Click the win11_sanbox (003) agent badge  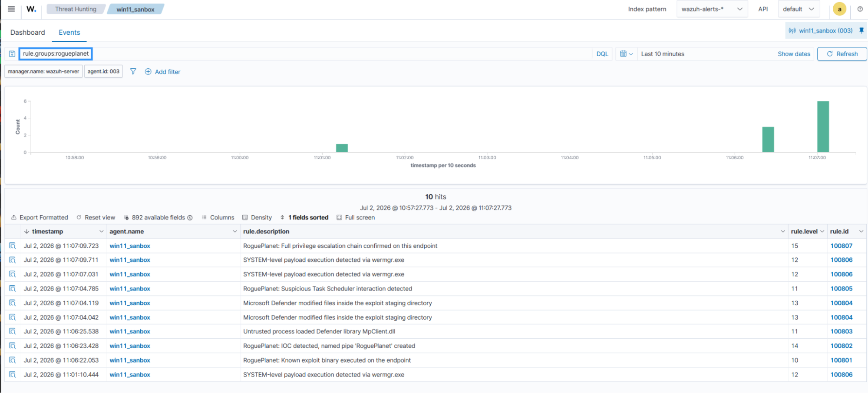(821, 30)
